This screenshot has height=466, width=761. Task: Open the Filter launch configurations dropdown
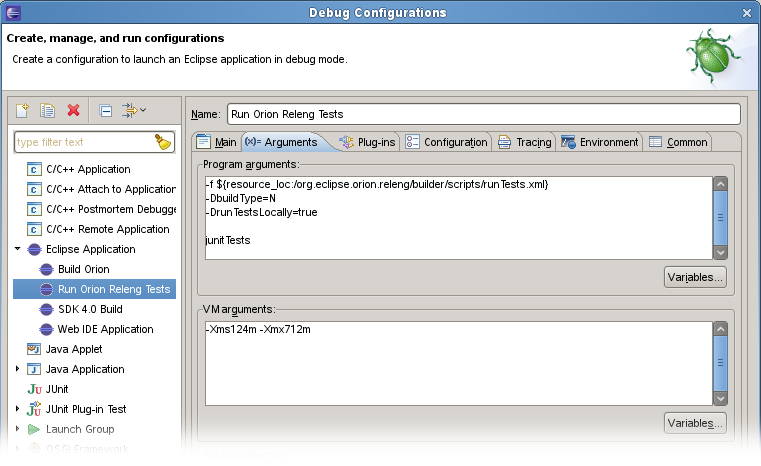click(134, 111)
